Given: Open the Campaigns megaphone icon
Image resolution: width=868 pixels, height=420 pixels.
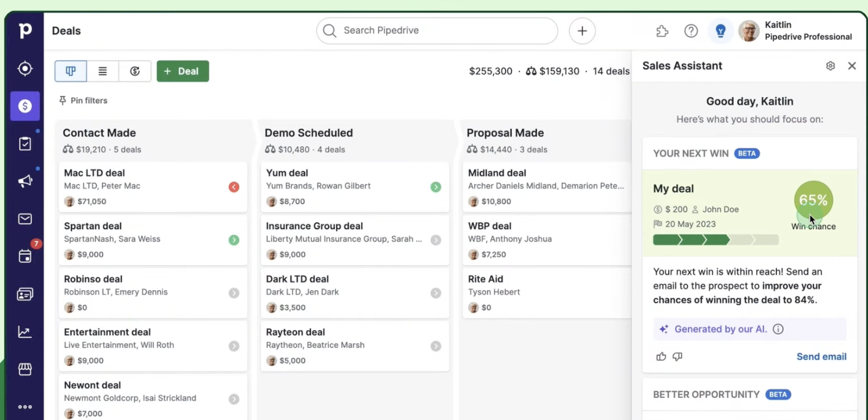Looking at the screenshot, I should point(25,181).
